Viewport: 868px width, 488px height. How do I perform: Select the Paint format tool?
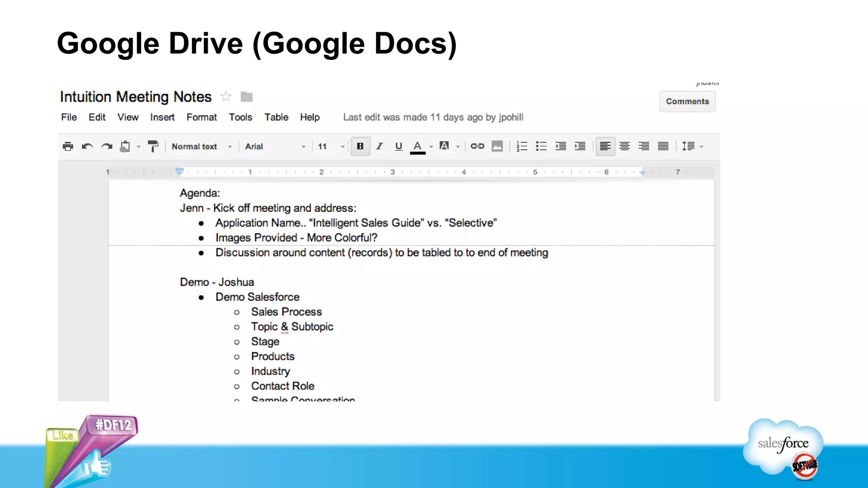[x=153, y=147]
